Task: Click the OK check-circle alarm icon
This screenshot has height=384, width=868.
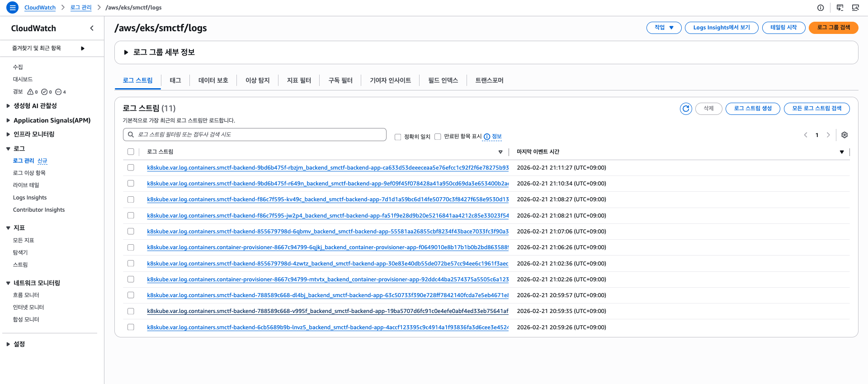Action: 44,92
